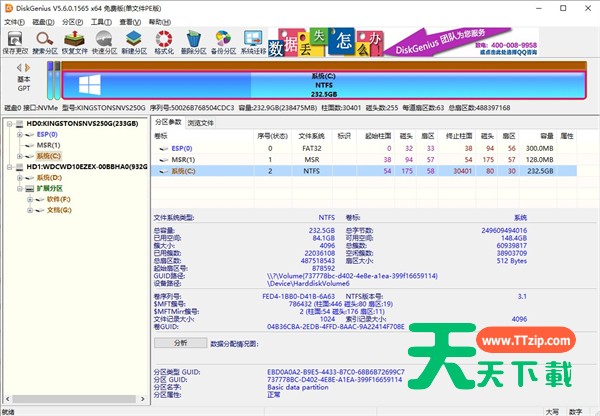Select the 系统(C:) NTFS row in partition table

point(364,171)
